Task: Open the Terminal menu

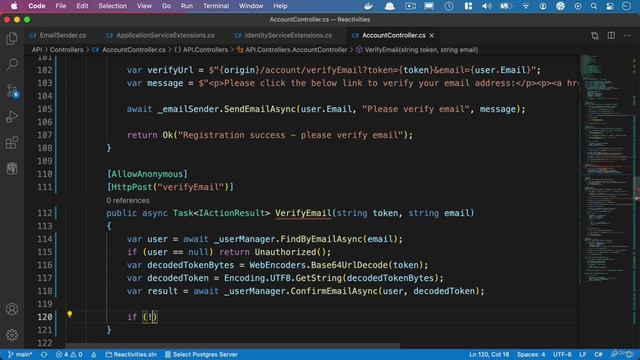Action: coord(216,6)
